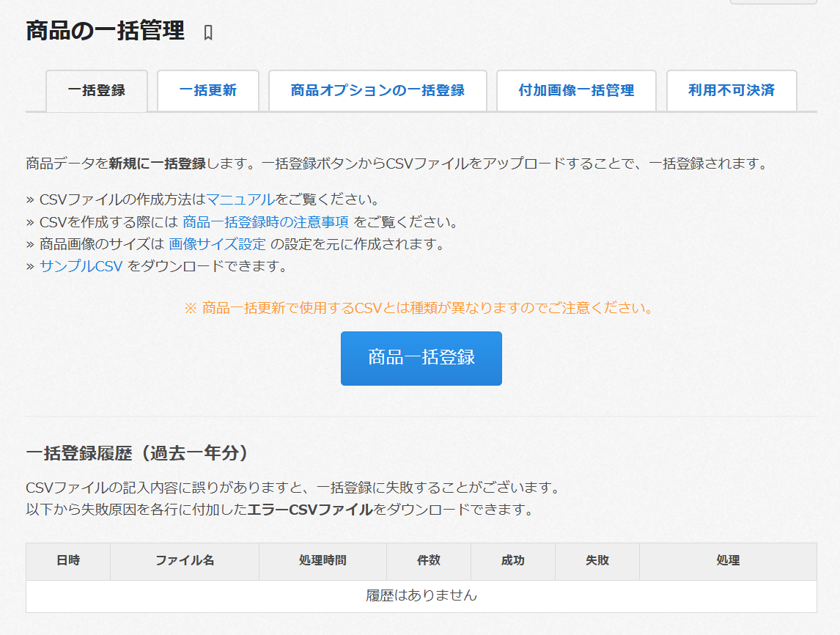Image resolution: width=840 pixels, height=635 pixels.
Task: Click the bookmark icon beside 商品の一括管理
Action: (208, 33)
